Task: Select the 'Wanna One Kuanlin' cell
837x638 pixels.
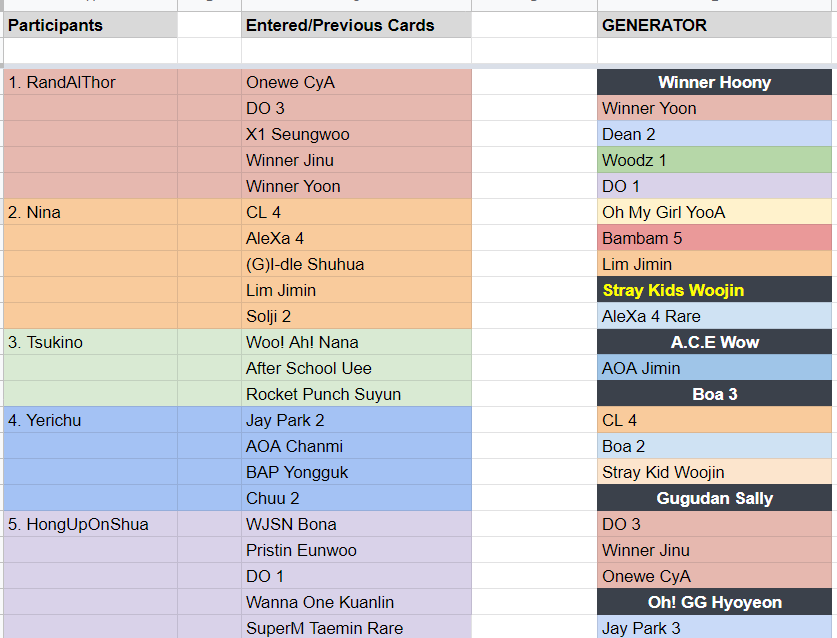Action: click(356, 602)
